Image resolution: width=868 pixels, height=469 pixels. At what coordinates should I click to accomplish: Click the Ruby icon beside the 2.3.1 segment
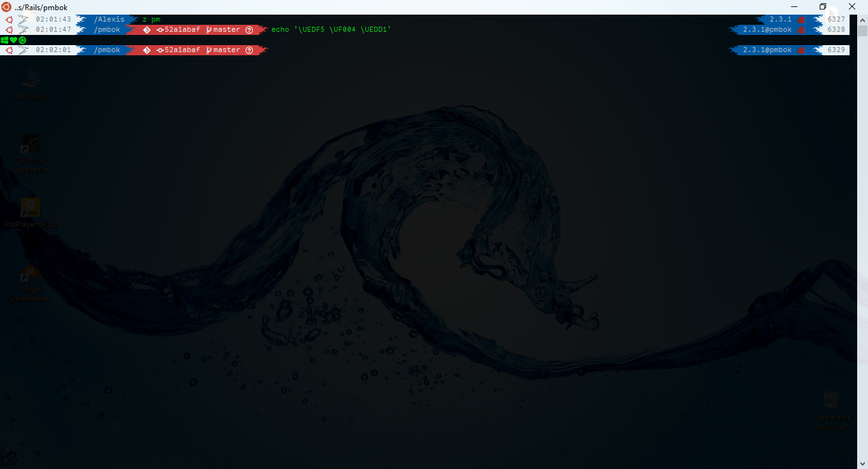pyautogui.click(x=800, y=19)
